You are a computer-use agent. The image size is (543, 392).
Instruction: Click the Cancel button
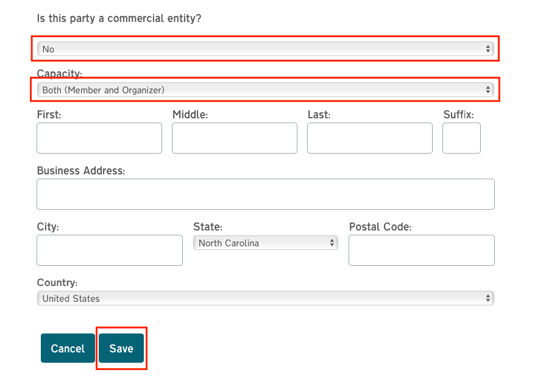point(68,348)
